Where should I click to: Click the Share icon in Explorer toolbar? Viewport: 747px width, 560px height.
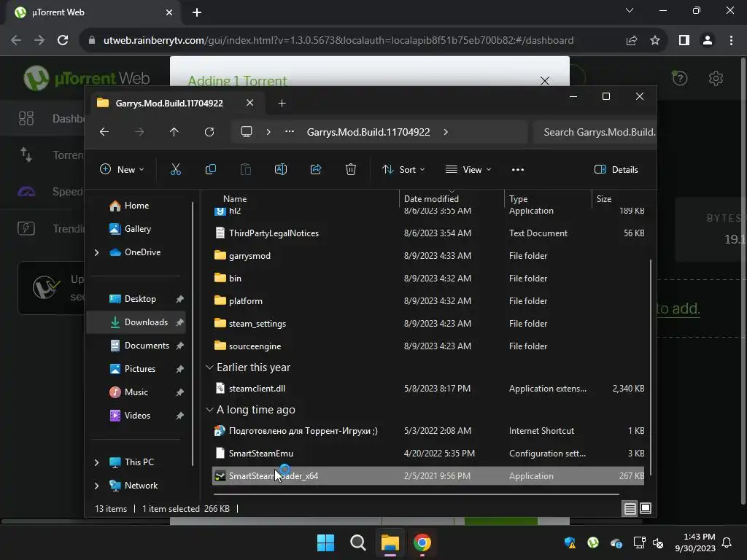(316, 169)
